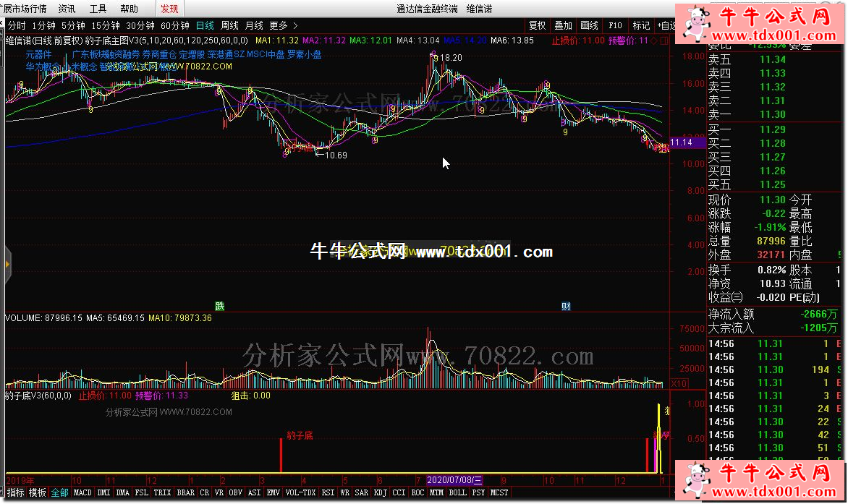This screenshot has width=848, height=504.
Task: Switch to 15分钟 period
Action: [x=106, y=25]
